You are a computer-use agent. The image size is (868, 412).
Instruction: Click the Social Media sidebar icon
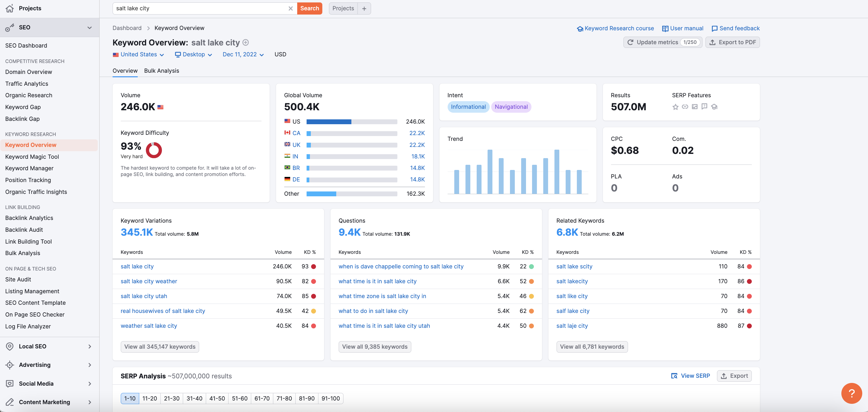tap(9, 383)
